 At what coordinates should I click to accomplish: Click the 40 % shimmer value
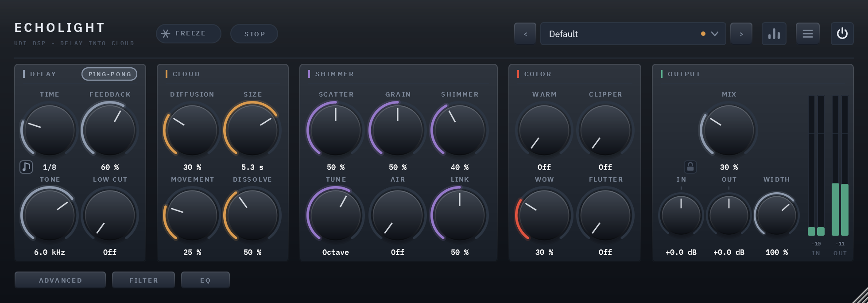pos(460,167)
